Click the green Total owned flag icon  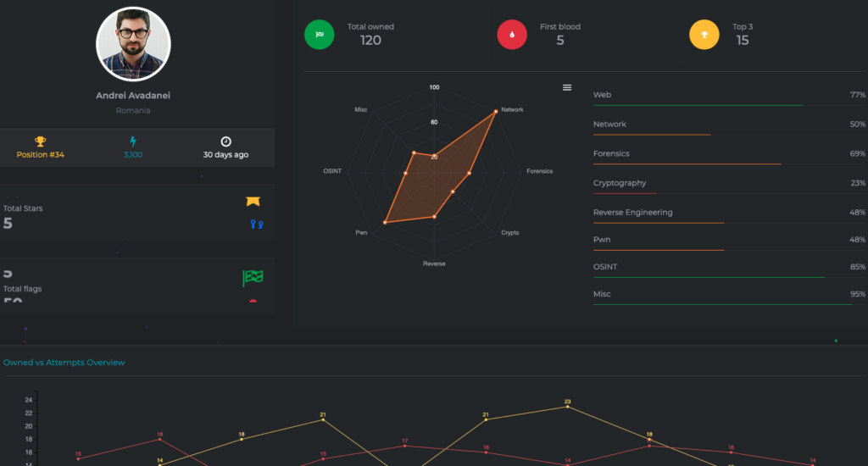point(320,34)
